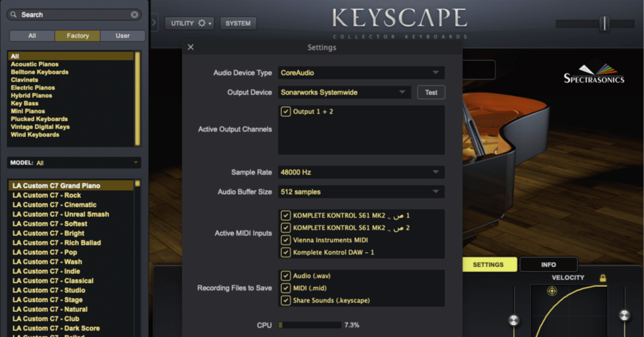644x337 pixels.
Task: Open the SYSTEM panel
Action: pyautogui.click(x=238, y=23)
